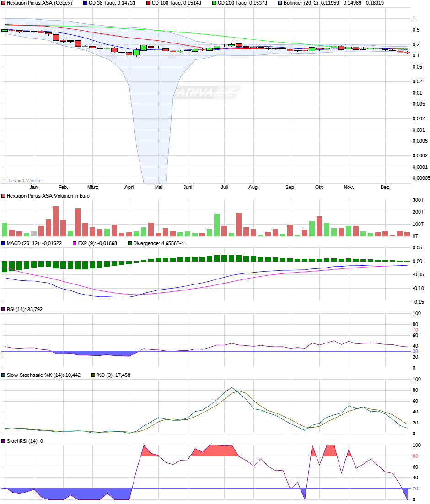Image resolution: width=430 pixels, height=504 pixels.
Task: Click 'Hexagon Purus ASA Volumen in Euro' label
Action: click(48, 196)
